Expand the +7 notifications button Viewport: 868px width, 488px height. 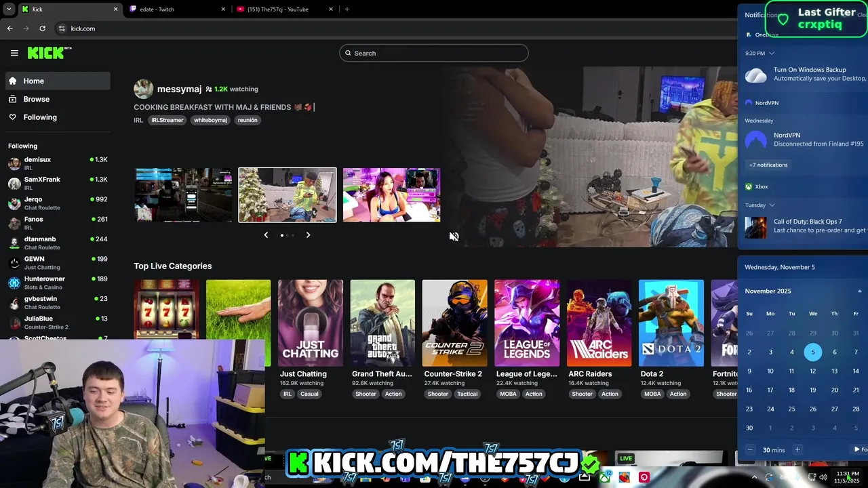tap(768, 165)
